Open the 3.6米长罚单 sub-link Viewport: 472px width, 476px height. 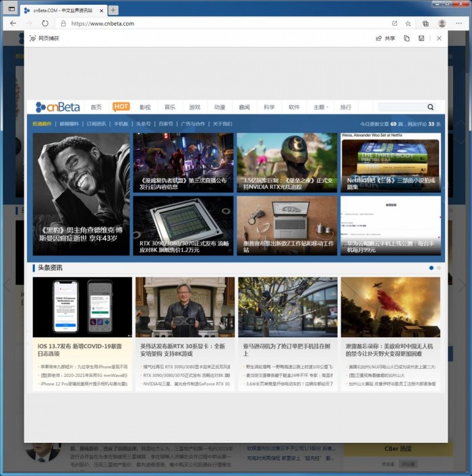(289, 384)
